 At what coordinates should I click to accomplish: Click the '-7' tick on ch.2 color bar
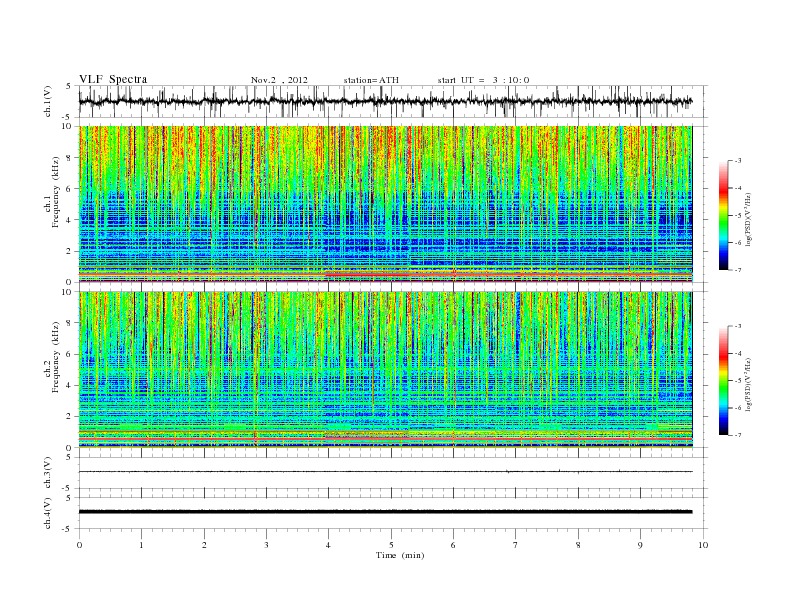click(738, 435)
